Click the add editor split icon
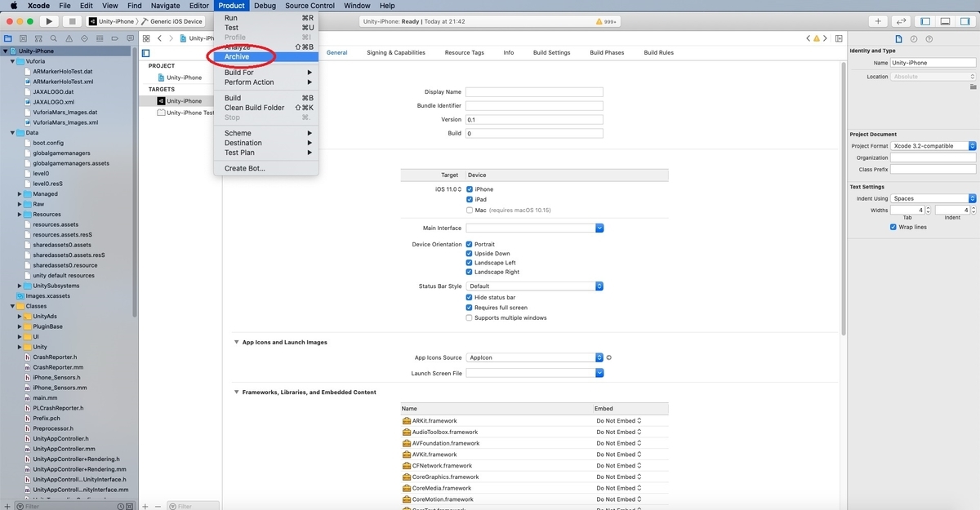This screenshot has height=510, width=980. (839, 38)
